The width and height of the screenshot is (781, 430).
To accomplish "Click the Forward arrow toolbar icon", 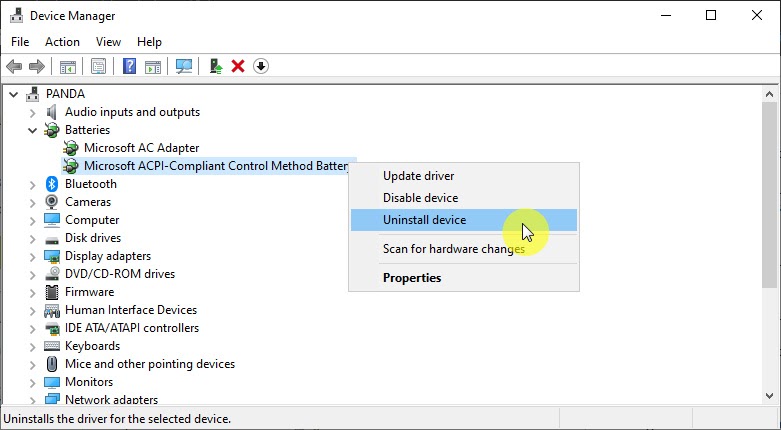I will (x=37, y=66).
